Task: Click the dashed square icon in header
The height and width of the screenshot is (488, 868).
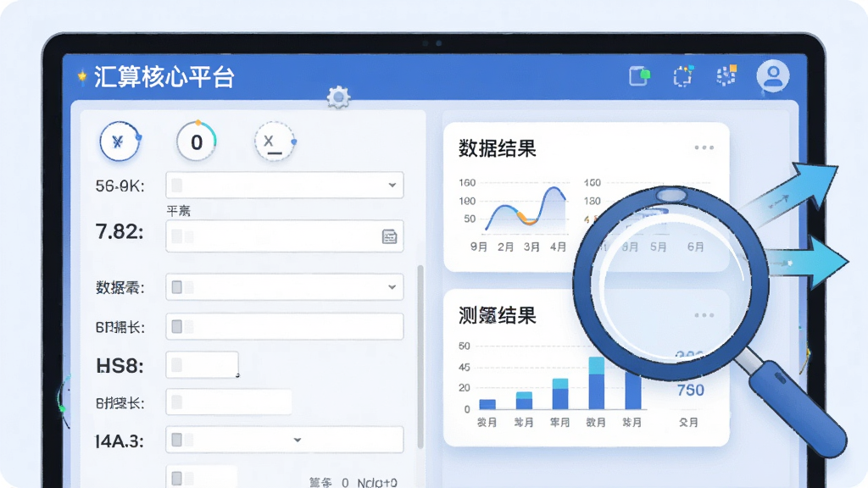Action: 683,75
